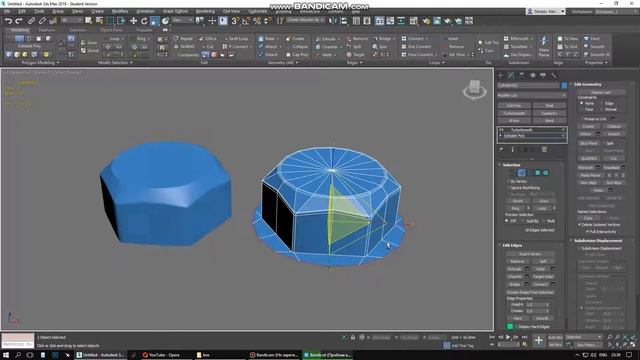Image resolution: width=640 pixels, height=360 pixels.
Task: Toggle the 3D Snaps icon
Action: coord(235,21)
